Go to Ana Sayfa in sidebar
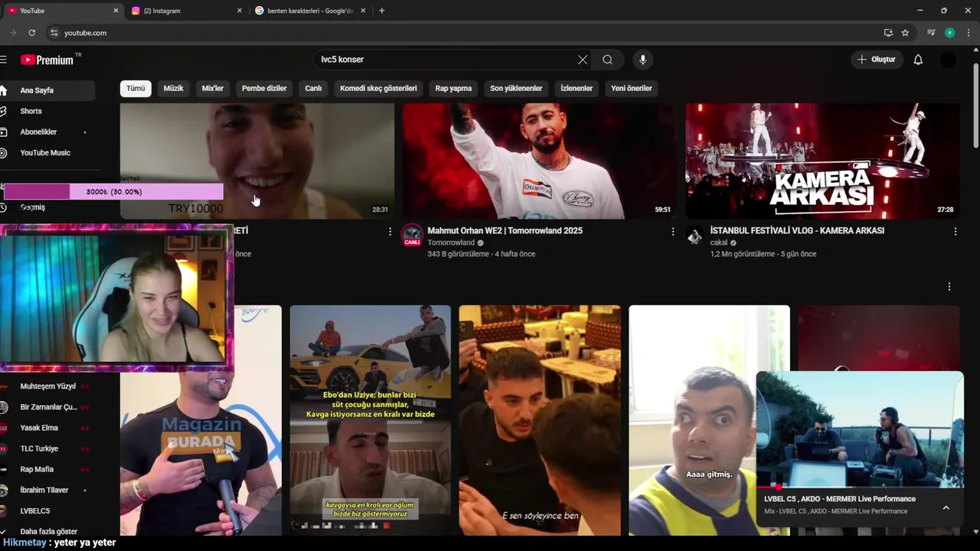 pyautogui.click(x=47, y=90)
